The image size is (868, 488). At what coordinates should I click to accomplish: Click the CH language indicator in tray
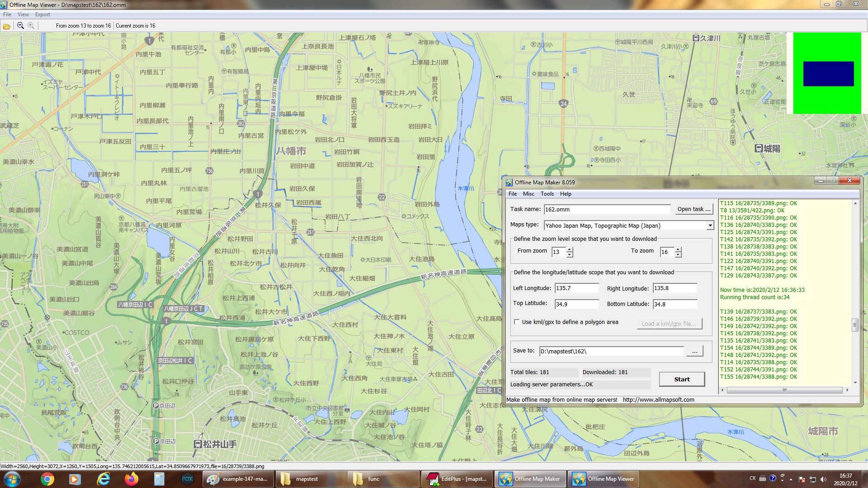click(753, 478)
